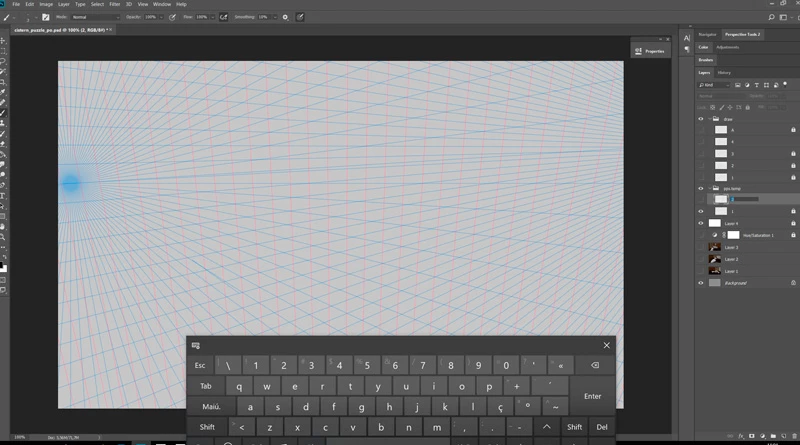Open the Flow slider dropdown arrow

click(213, 17)
